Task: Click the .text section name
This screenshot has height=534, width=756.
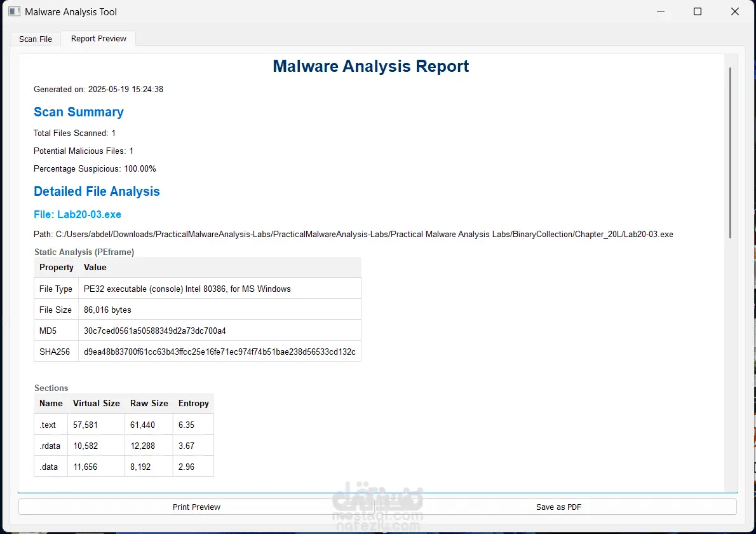Action: (48, 425)
